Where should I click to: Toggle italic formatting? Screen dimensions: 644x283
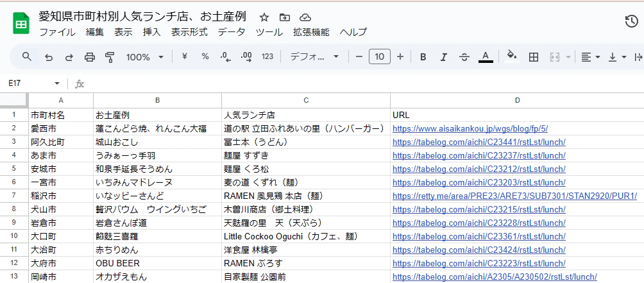443,57
